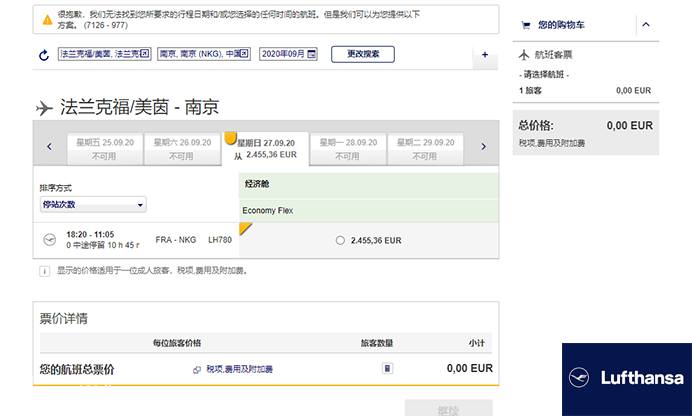
Task: Open the 税项,费用及附加费 link
Action: point(240,369)
